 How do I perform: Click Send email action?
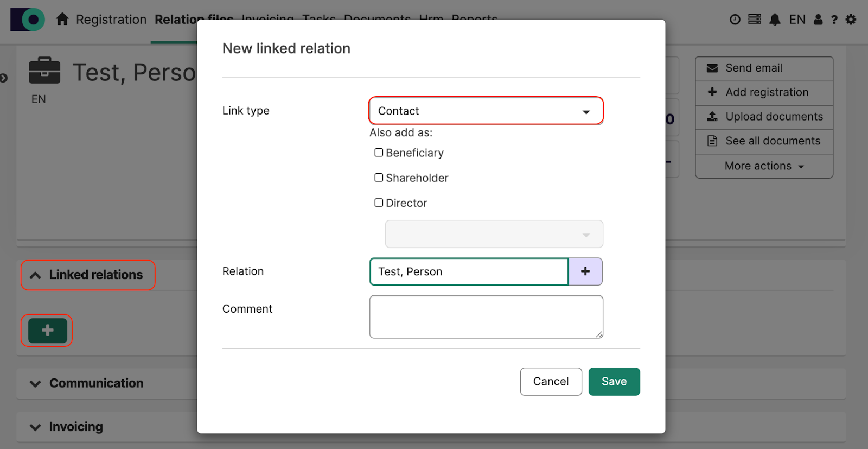(764, 68)
